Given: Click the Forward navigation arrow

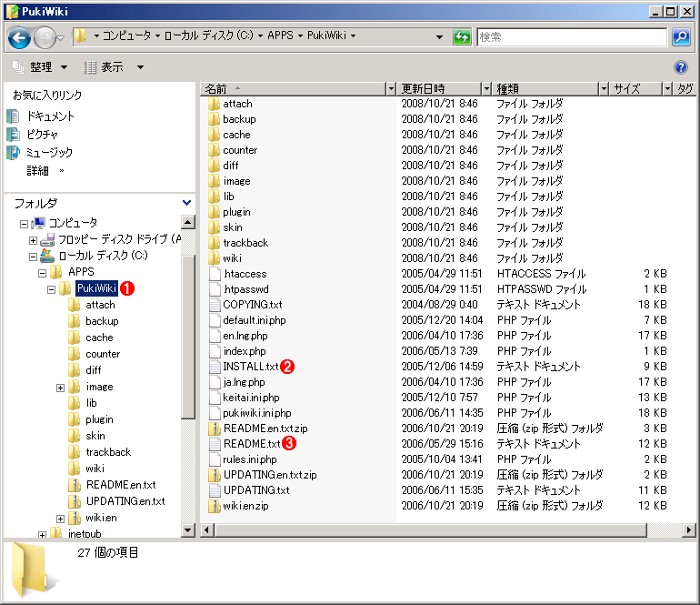Looking at the screenshot, I should pos(45,38).
